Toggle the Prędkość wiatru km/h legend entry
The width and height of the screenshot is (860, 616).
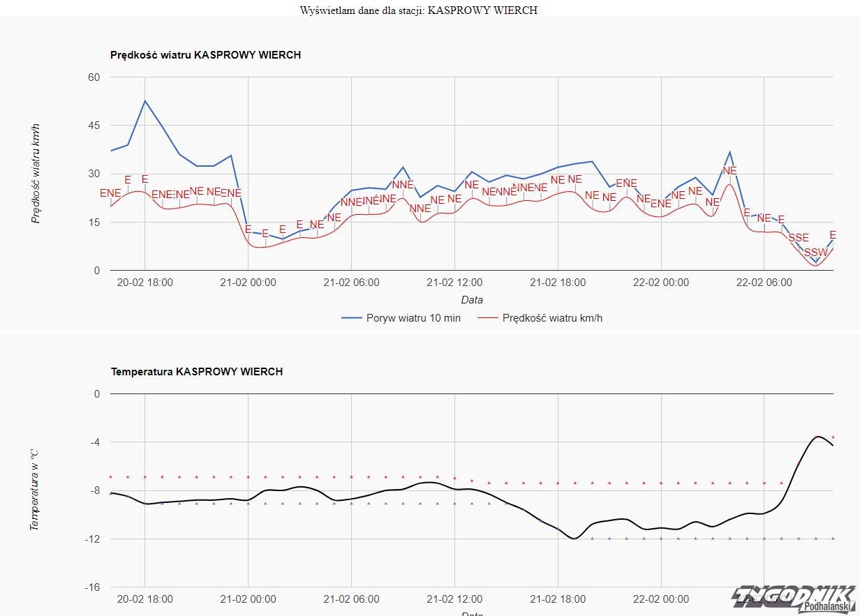pyautogui.click(x=552, y=318)
